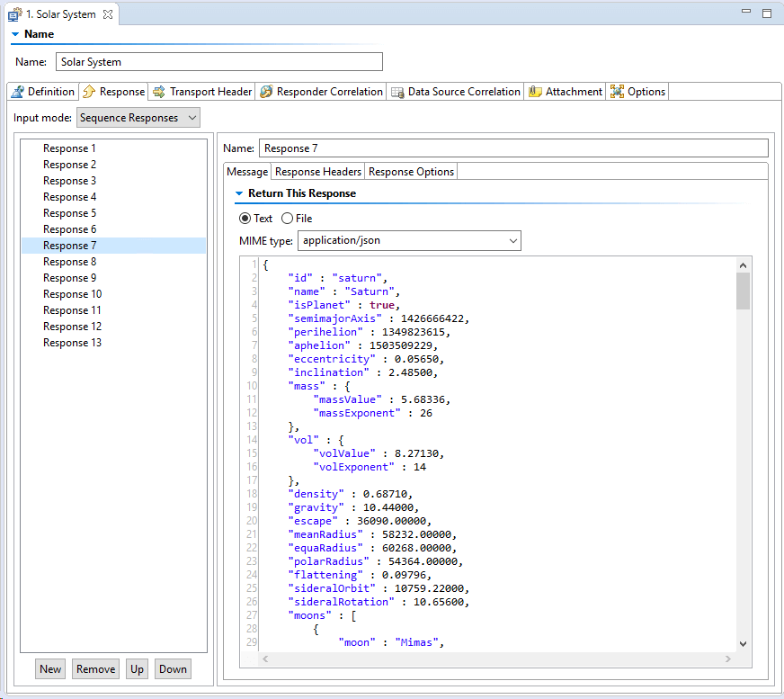The image size is (784, 699).
Task: Click the Solar System editor tab icon
Action: pyautogui.click(x=14, y=14)
